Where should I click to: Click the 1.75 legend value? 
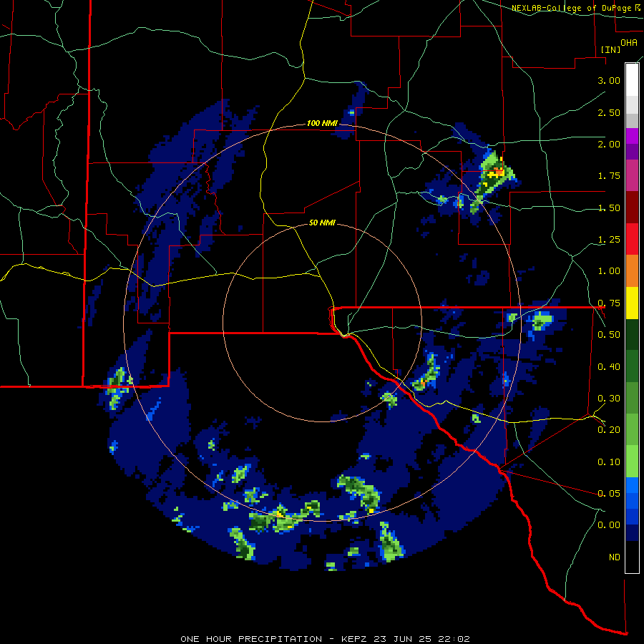(609, 176)
